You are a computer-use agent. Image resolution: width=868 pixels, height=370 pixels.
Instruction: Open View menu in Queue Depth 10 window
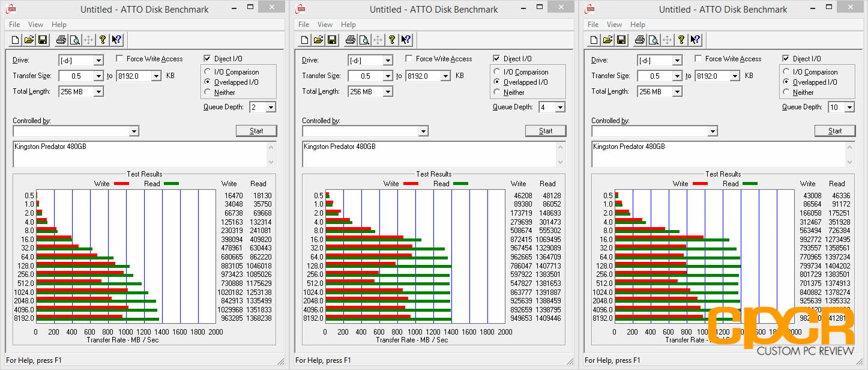(614, 25)
